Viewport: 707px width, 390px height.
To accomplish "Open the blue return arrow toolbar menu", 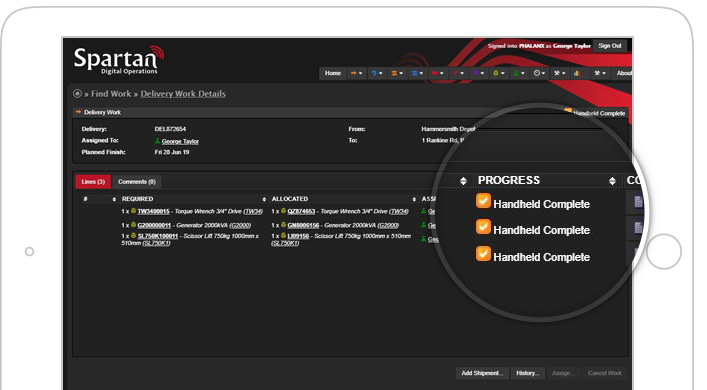I will tap(376, 73).
